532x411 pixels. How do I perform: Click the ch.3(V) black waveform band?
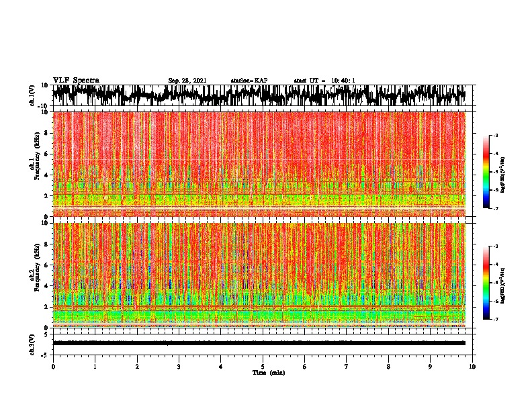tap(259, 343)
